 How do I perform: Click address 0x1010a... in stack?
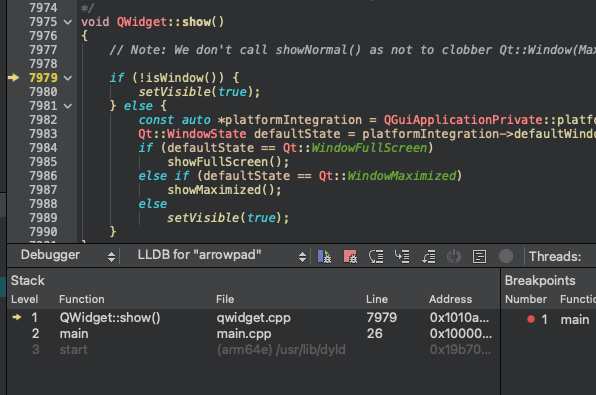coord(460,317)
